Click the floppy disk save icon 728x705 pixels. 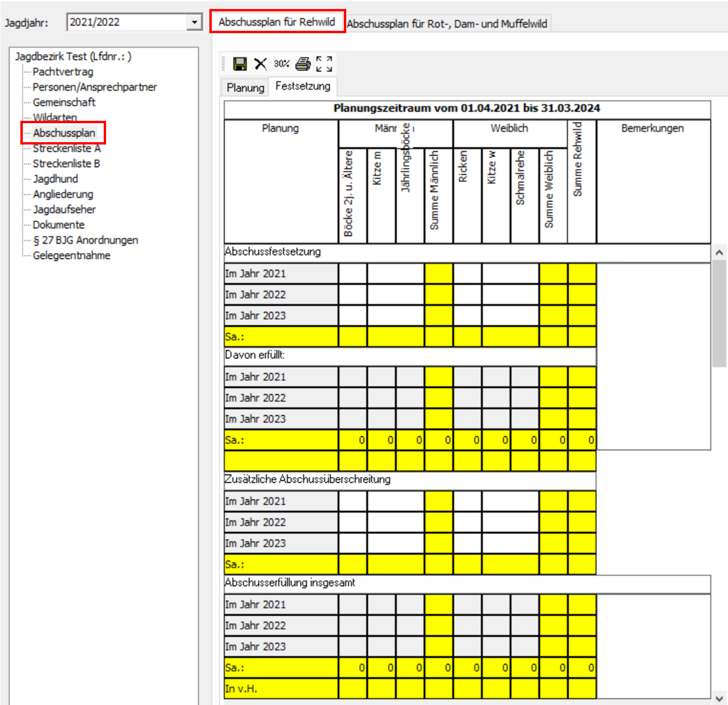[240, 63]
